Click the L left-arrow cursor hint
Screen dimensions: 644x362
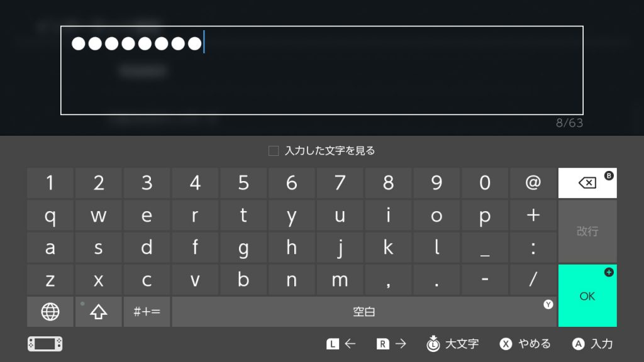click(x=341, y=344)
